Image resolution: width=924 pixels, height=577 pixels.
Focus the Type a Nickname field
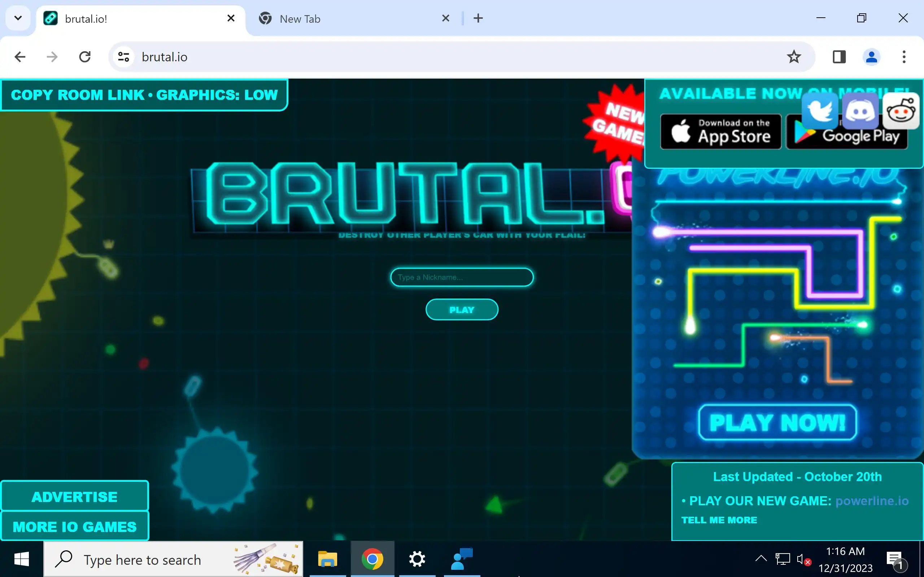[x=462, y=277]
